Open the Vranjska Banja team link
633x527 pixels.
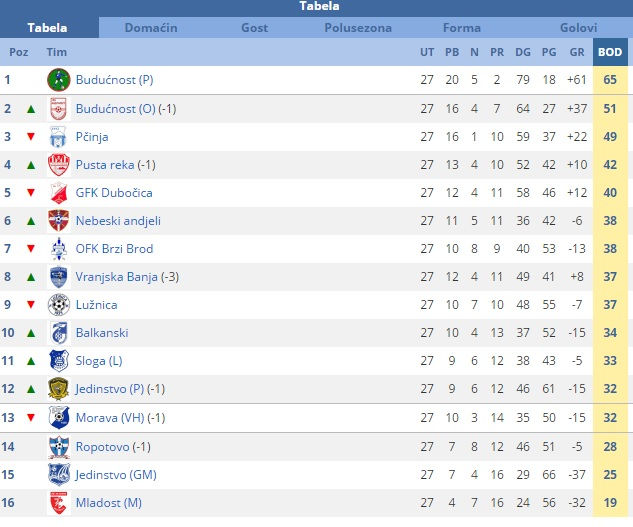[117, 277]
